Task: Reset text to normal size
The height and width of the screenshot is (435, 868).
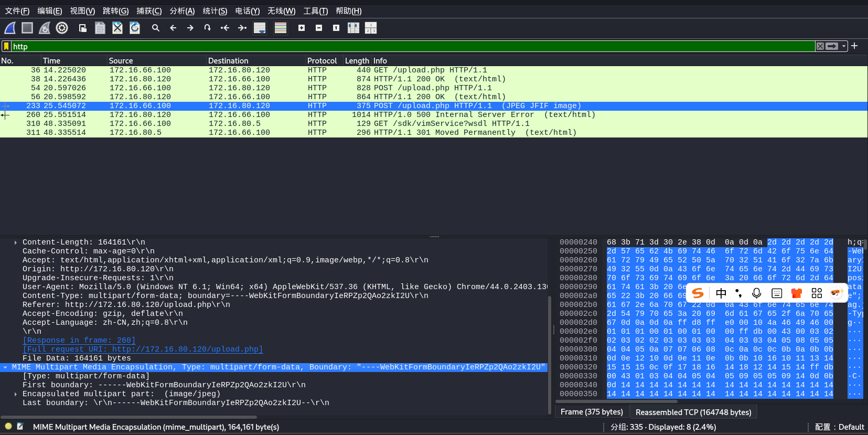Action: (336, 28)
